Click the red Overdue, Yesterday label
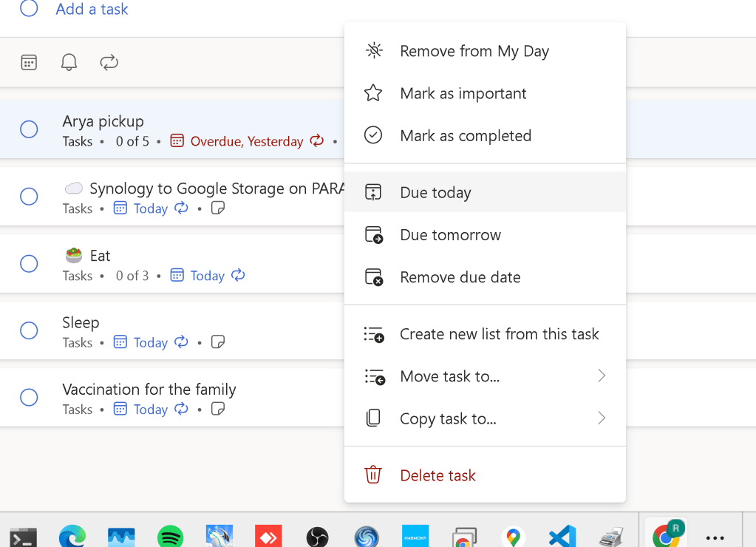The width and height of the screenshot is (756, 547). point(247,141)
